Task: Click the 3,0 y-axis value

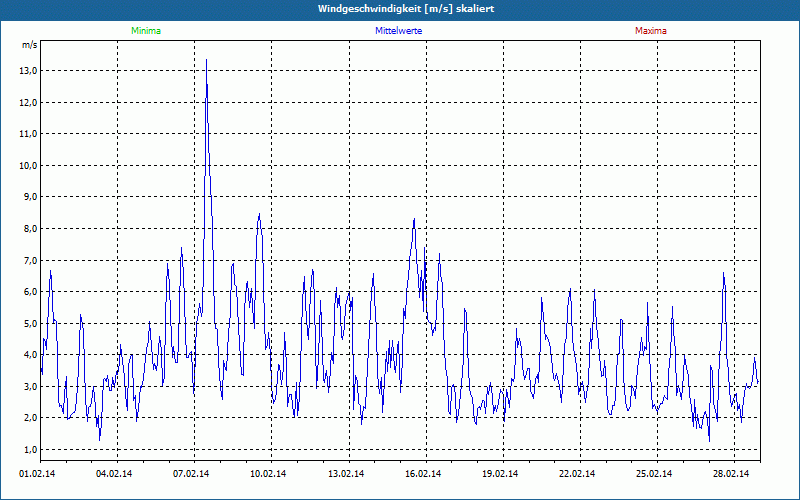Action: coord(30,386)
